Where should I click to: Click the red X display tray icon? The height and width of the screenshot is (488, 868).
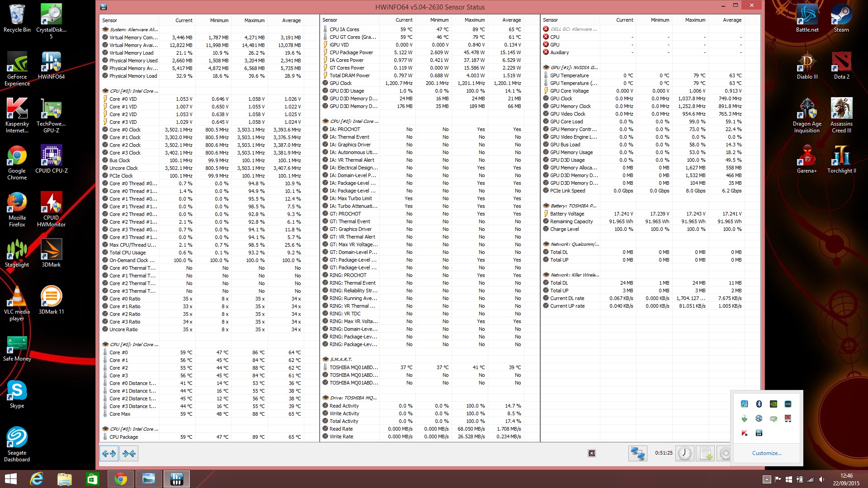788,418
